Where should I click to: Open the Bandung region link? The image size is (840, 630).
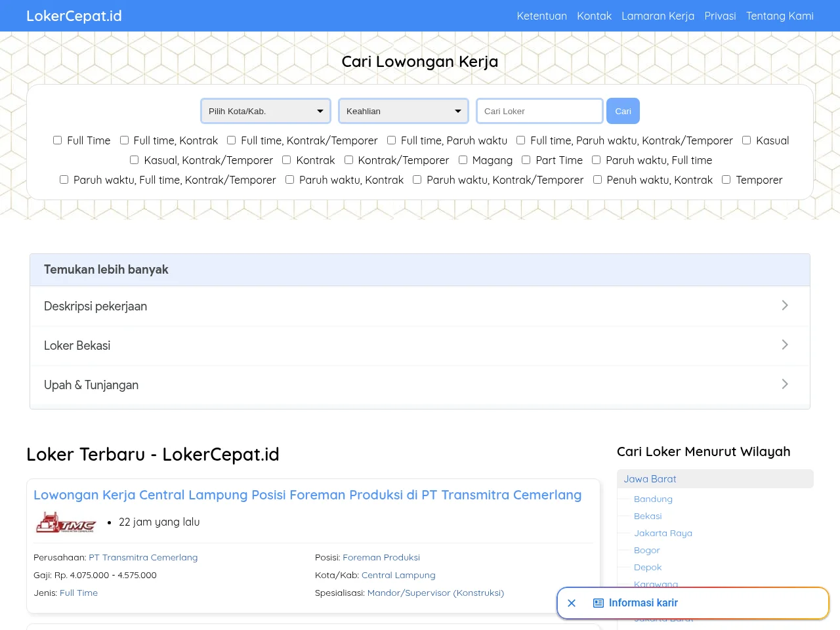pos(653,499)
